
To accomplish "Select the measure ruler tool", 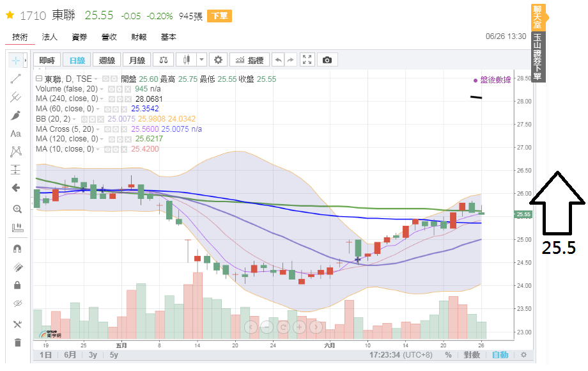I will 17,227.
